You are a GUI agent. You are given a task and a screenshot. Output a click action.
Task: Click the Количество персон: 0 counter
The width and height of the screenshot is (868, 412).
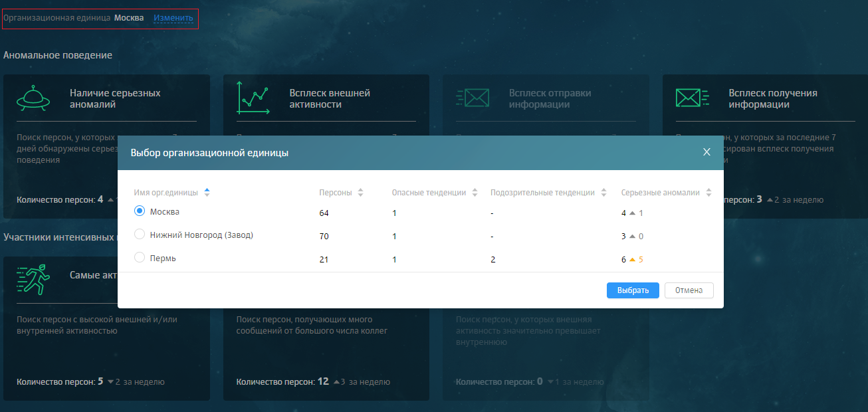[499, 381]
